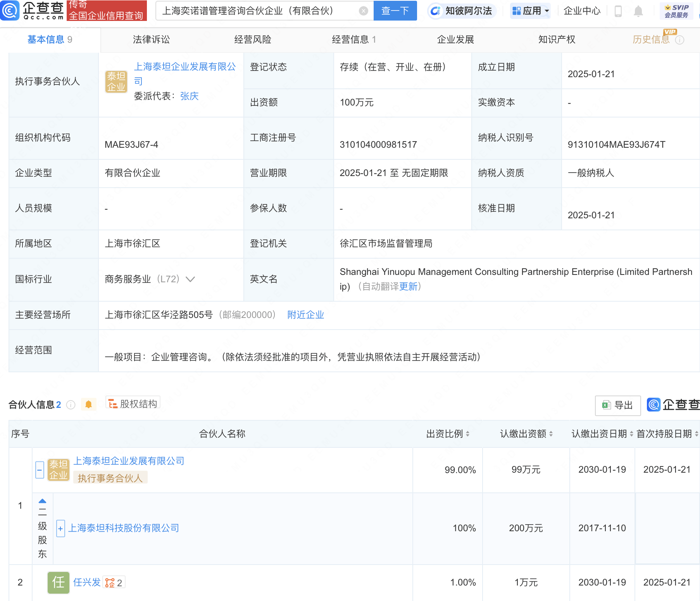This screenshot has width=700, height=601.
Task: Switch to the 经营信息 tab
Action: [354, 40]
